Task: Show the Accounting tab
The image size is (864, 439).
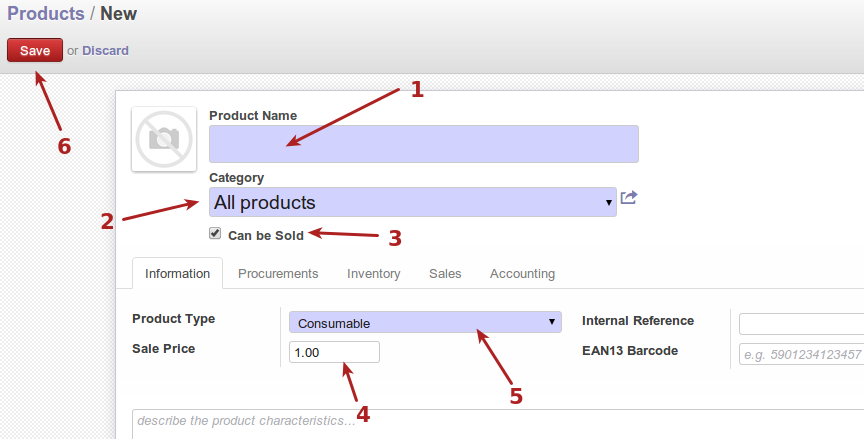Action: click(x=522, y=273)
